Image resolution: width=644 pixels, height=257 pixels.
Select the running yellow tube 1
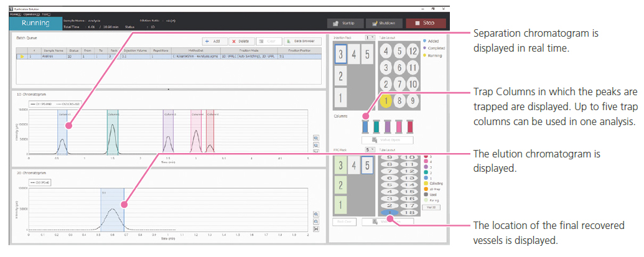[x=386, y=100]
